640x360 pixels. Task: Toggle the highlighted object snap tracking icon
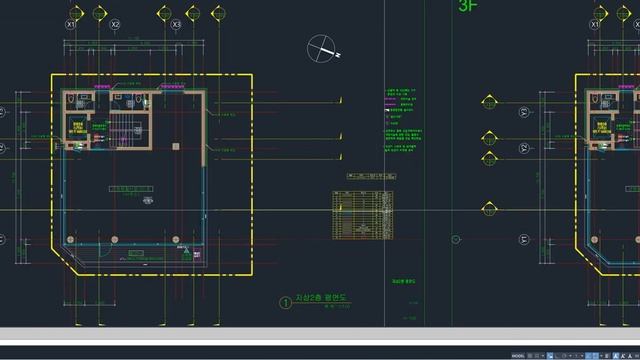point(588,356)
